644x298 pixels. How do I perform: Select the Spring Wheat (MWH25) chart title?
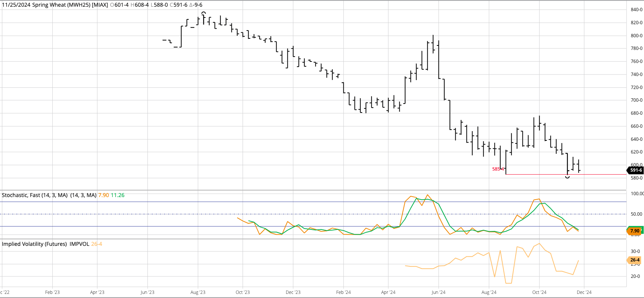click(x=55, y=5)
